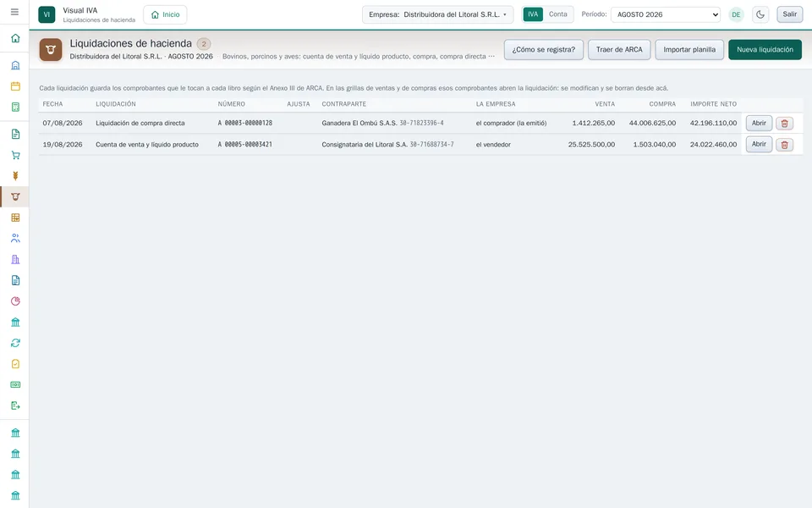Open the hamburger menu icon
This screenshot has height=508, width=812.
click(x=14, y=12)
